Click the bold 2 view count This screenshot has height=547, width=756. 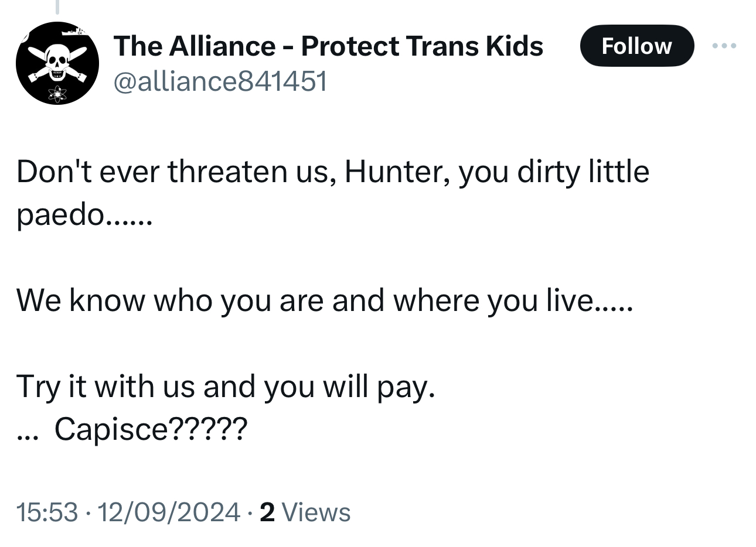[267, 512]
